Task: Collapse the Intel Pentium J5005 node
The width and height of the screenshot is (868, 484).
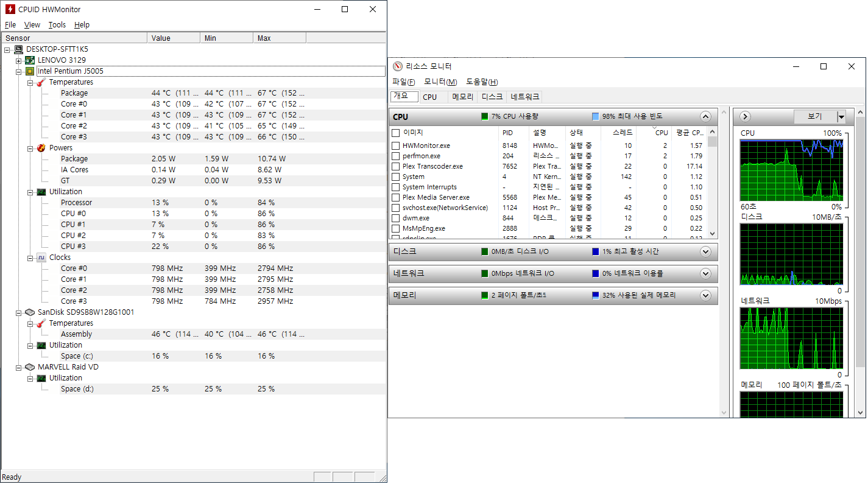Action: coord(19,71)
